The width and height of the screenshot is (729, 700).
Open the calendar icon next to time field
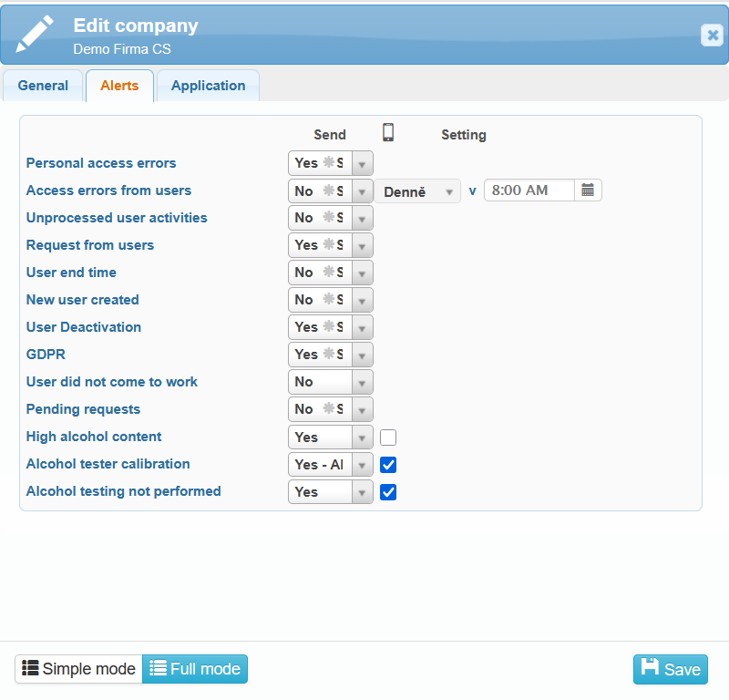[588, 190]
